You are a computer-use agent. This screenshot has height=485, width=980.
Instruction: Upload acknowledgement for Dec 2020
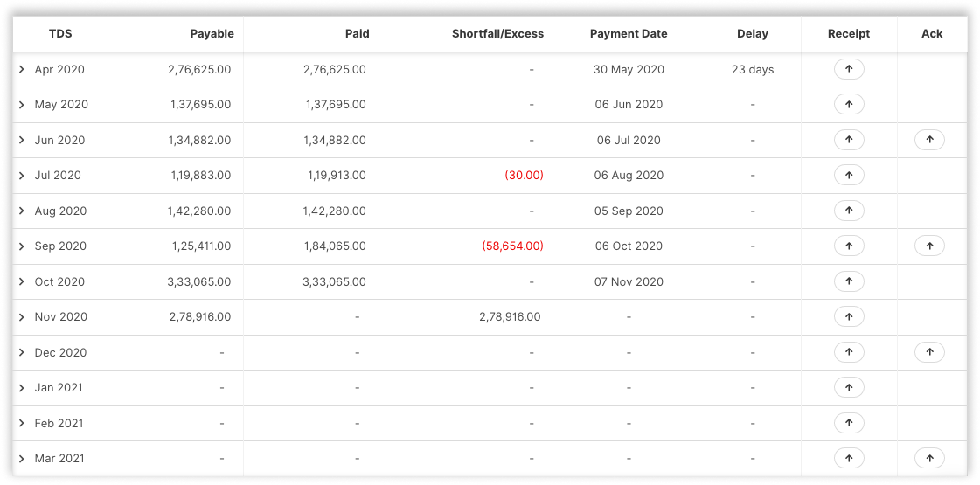(x=929, y=352)
